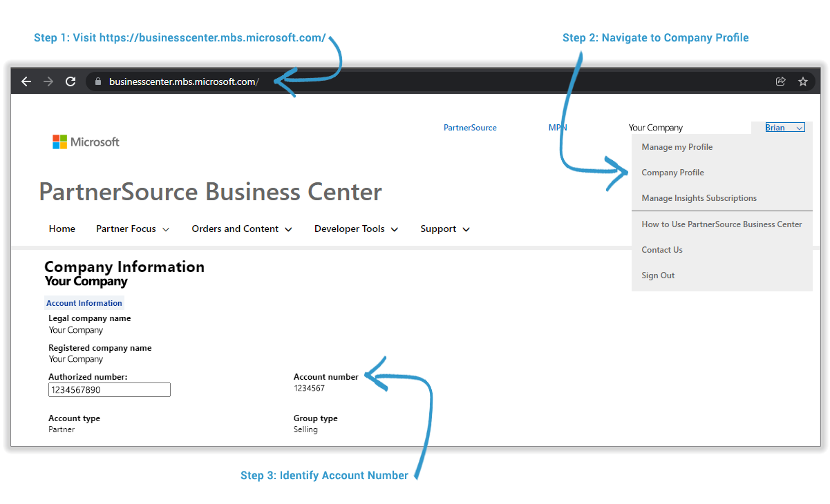Select Manage Insights Subscriptions
The image size is (830, 504).
[699, 198]
